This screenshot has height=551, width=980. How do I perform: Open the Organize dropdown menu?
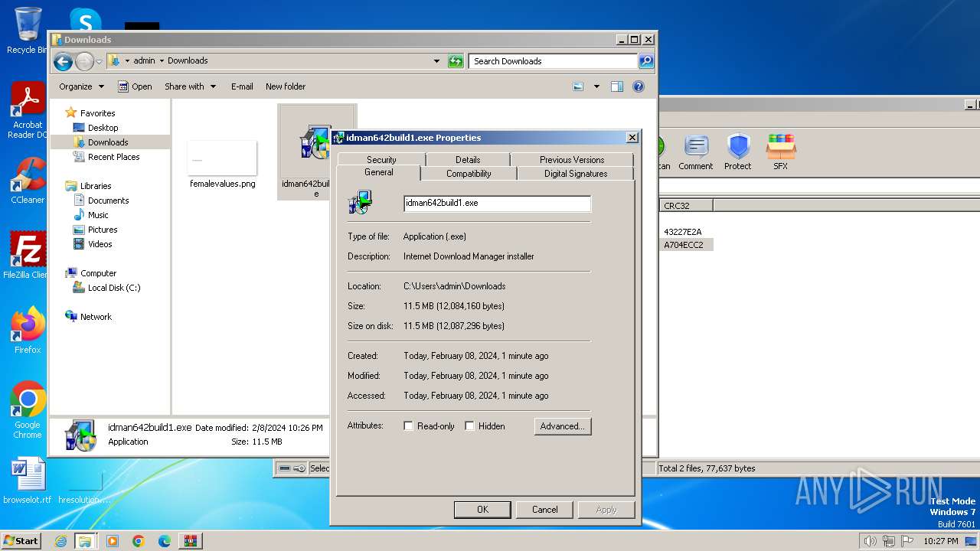81,86
